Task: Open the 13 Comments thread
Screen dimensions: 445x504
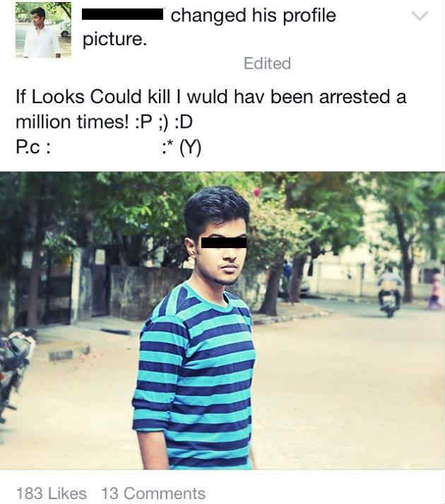Action: click(x=153, y=493)
